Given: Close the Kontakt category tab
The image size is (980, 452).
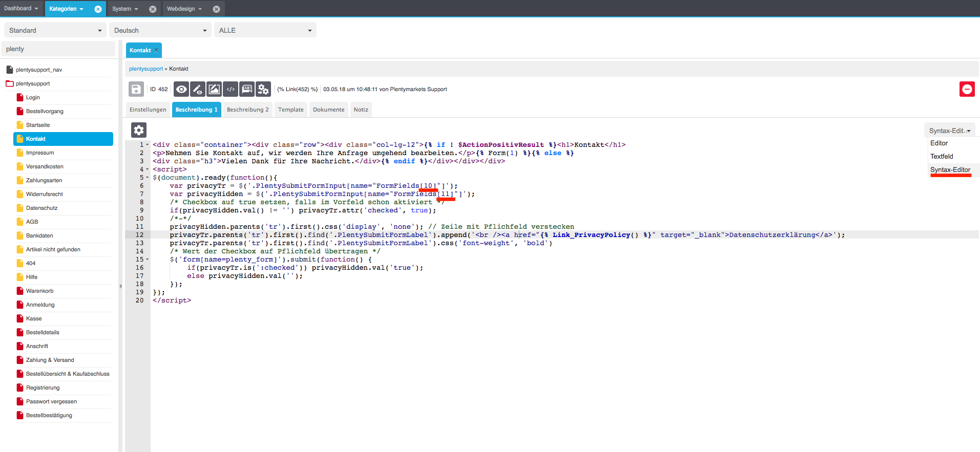Looking at the screenshot, I should tap(156, 50).
